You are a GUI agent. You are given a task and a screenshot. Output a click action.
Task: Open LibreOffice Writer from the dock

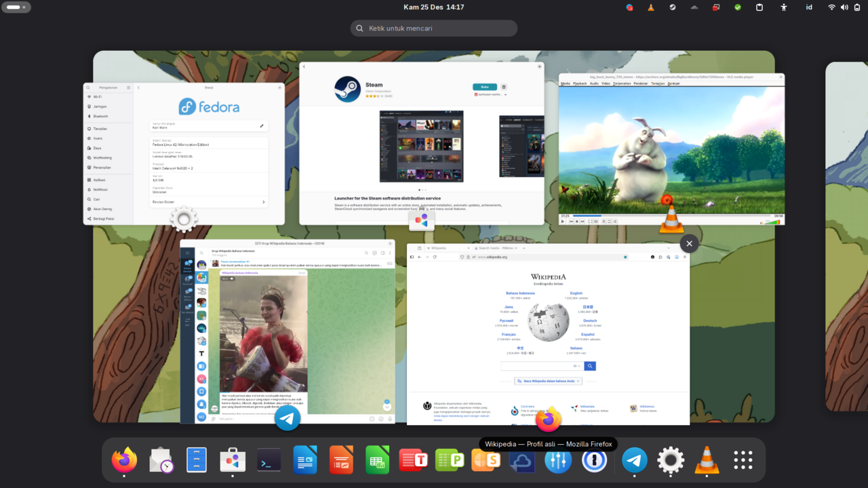[x=305, y=461]
